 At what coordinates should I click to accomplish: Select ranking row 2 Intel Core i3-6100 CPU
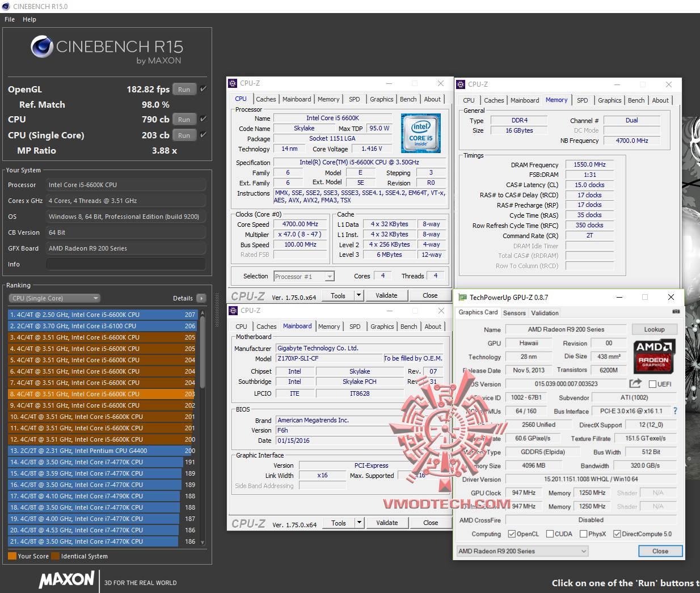tap(103, 326)
